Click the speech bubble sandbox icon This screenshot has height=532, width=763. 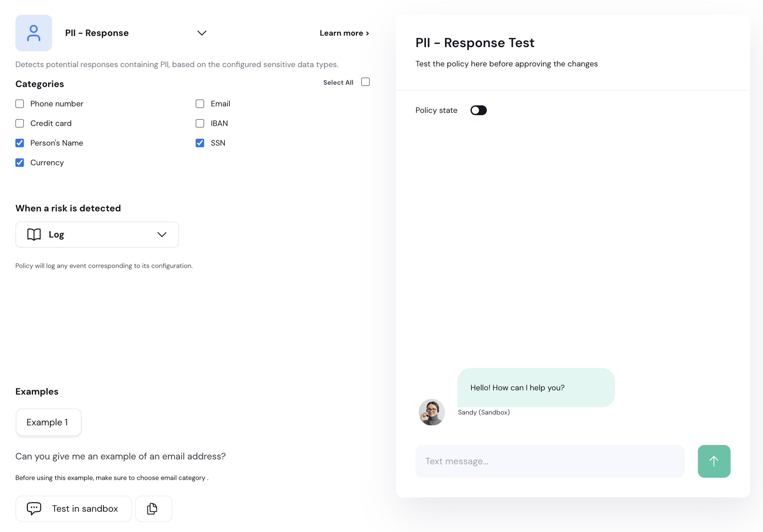pyautogui.click(x=34, y=508)
